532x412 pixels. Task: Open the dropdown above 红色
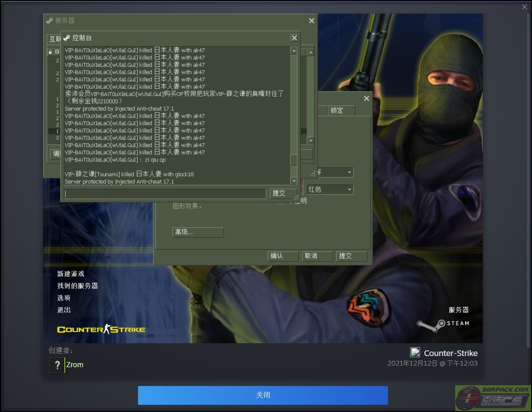[335, 172]
